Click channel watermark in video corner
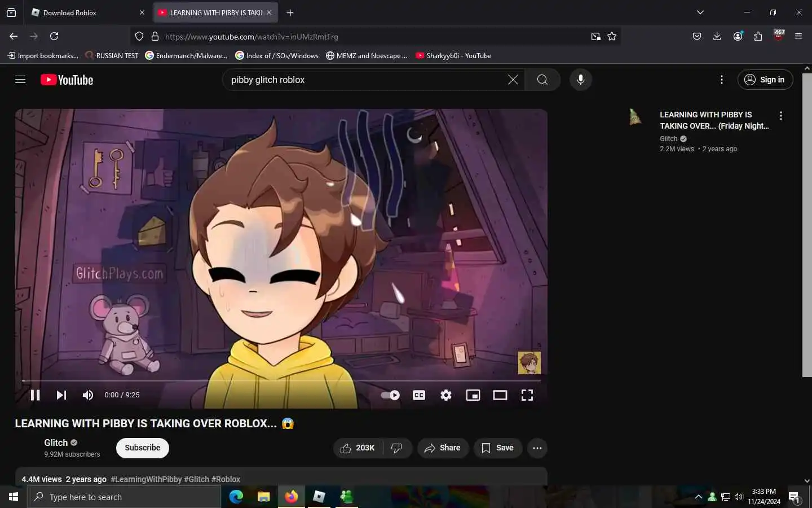812x508 pixels. point(529,363)
